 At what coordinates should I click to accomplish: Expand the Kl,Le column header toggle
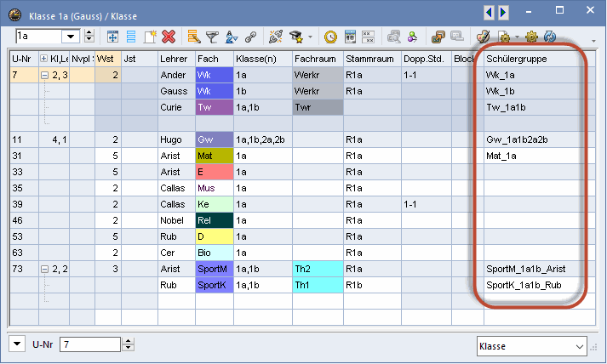[44, 59]
